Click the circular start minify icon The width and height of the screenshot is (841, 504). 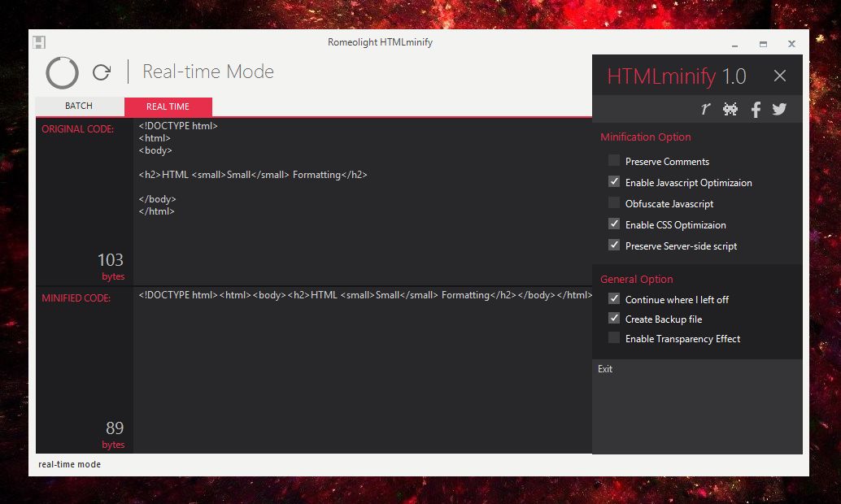point(62,72)
